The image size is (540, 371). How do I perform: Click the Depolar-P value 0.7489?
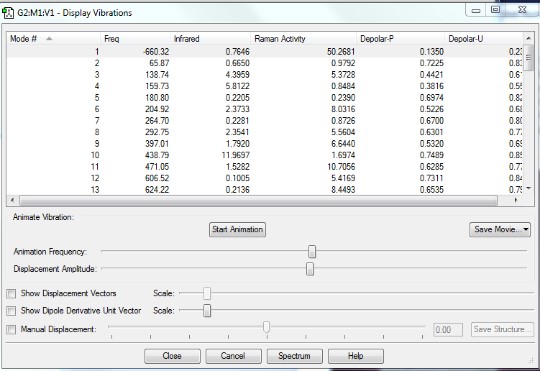pyautogui.click(x=432, y=155)
